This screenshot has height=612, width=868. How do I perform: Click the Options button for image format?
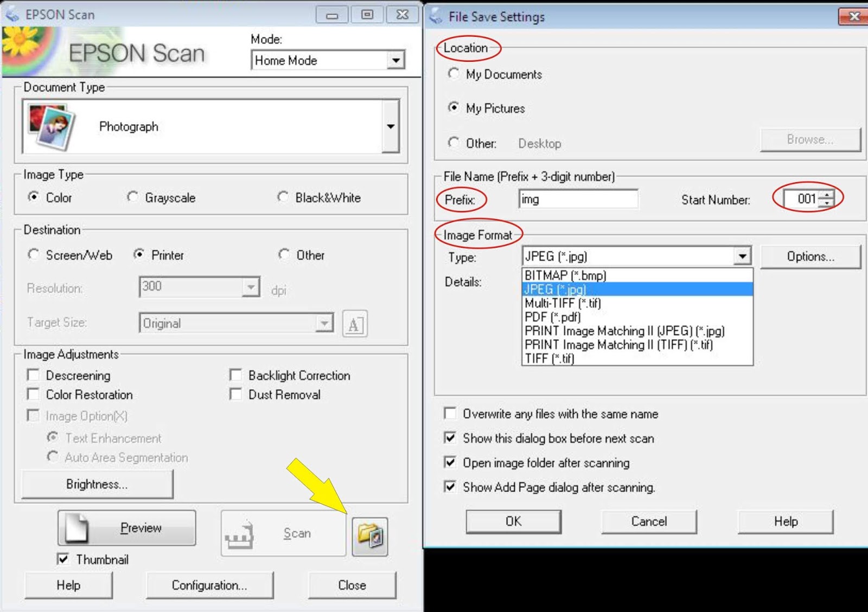coord(810,256)
